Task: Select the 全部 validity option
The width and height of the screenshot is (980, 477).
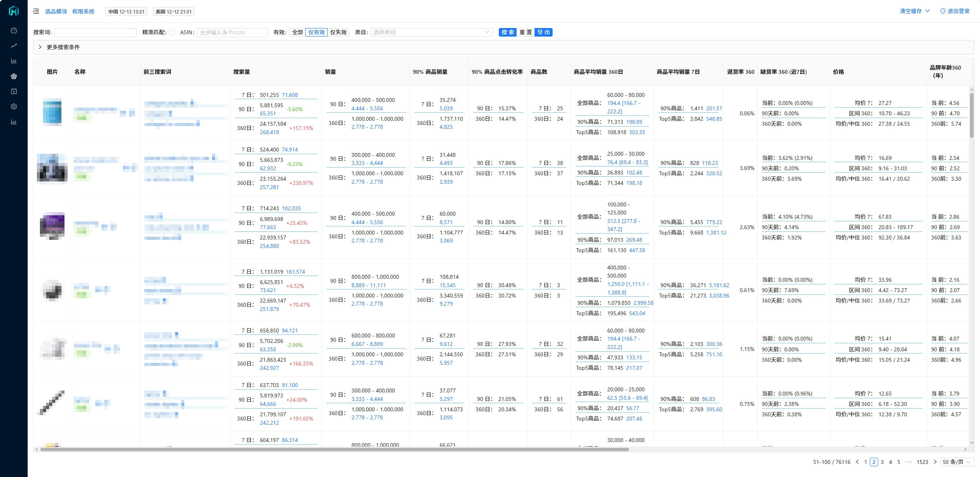Action: pyautogui.click(x=297, y=32)
